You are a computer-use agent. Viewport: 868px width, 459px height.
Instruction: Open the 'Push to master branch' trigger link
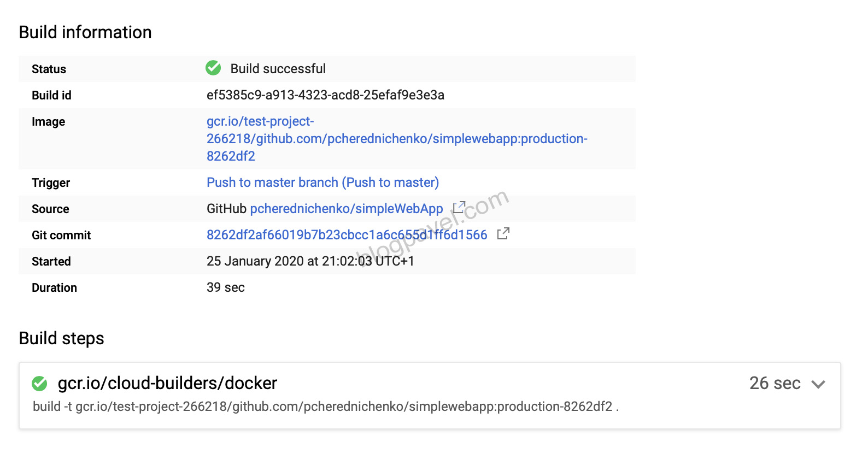[322, 182]
